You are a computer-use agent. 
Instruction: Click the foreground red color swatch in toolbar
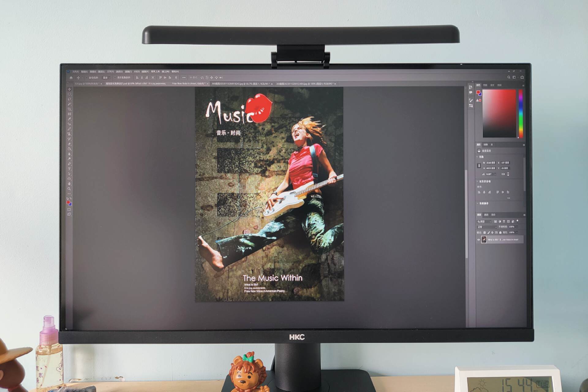coord(68,202)
